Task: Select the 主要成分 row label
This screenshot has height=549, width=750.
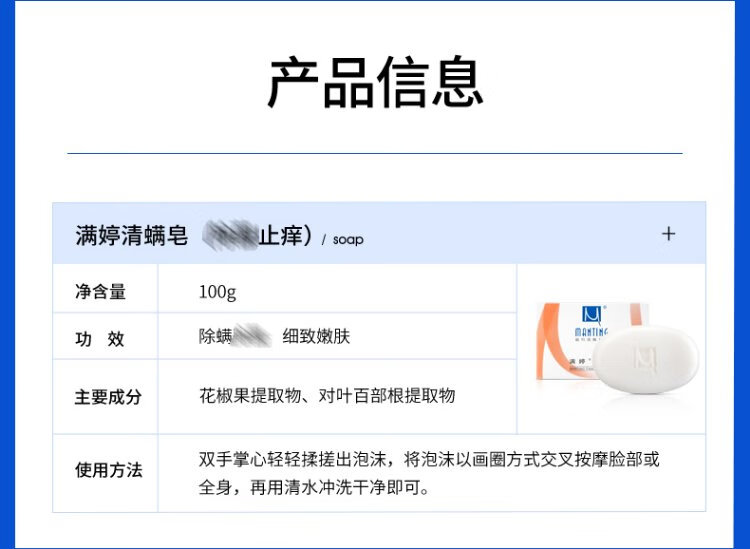Action: point(108,397)
